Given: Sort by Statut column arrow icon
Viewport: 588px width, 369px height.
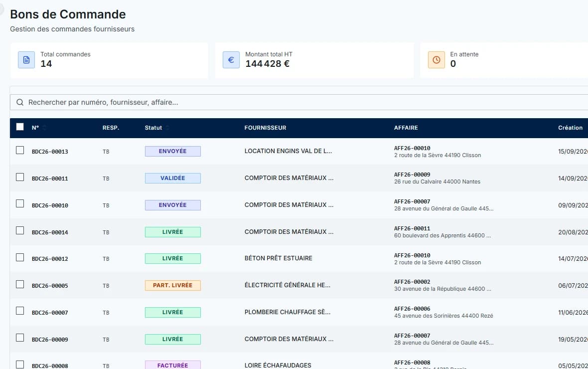Looking at the screenshot, I should [167, 128].
